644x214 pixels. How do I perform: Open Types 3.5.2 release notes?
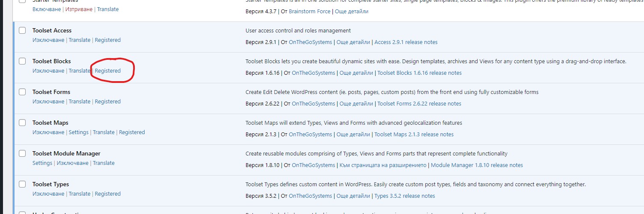(x=405, y=196)
